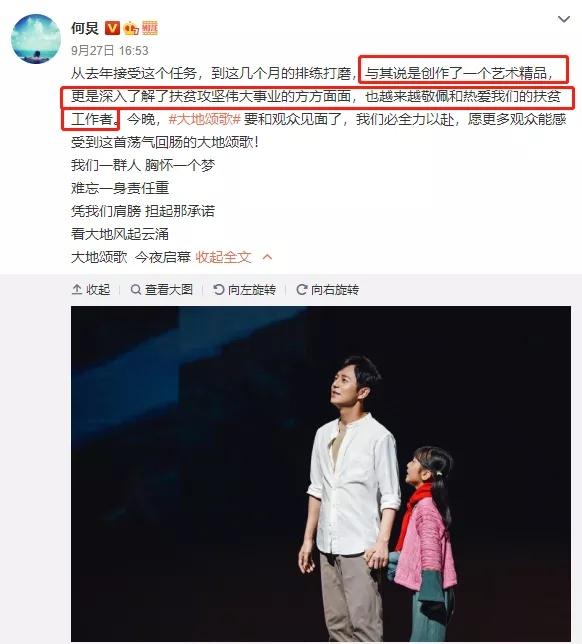Open the post options chevron menu
The image size is (582, 644).
point(564,19)
